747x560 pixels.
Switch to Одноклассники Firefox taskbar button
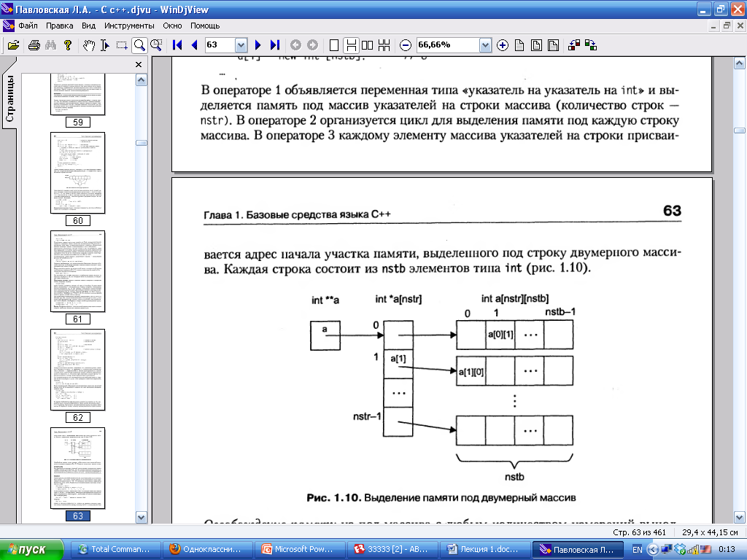[x=206, y=550]
